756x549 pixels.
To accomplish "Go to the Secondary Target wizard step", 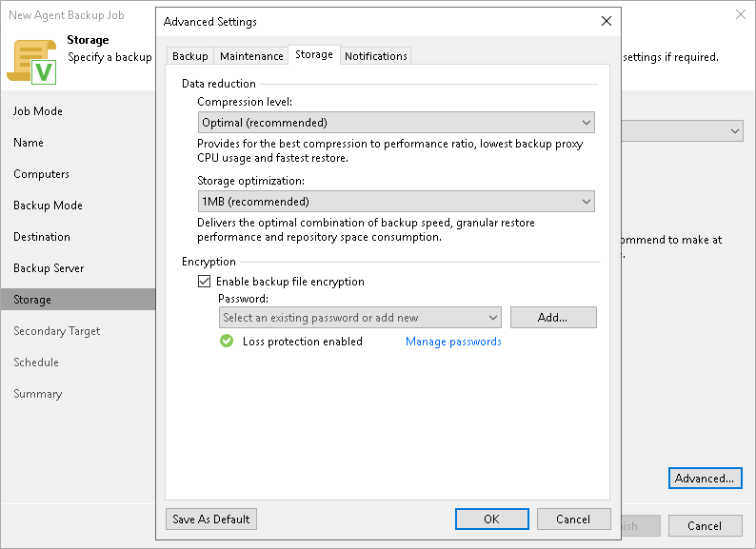I will pos(56,331).
